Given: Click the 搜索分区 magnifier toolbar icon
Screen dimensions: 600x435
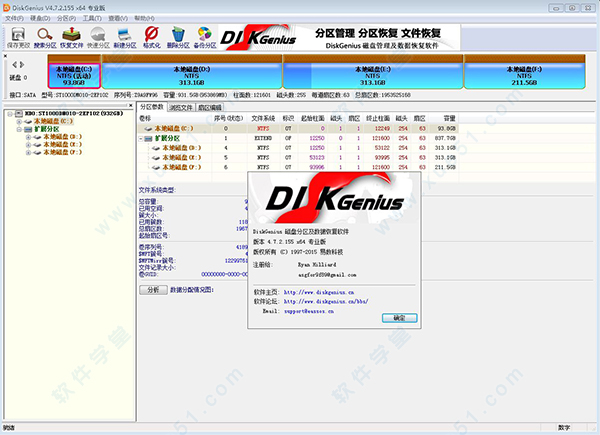Looking at the screenshot, I should click(x=45, y=34).
